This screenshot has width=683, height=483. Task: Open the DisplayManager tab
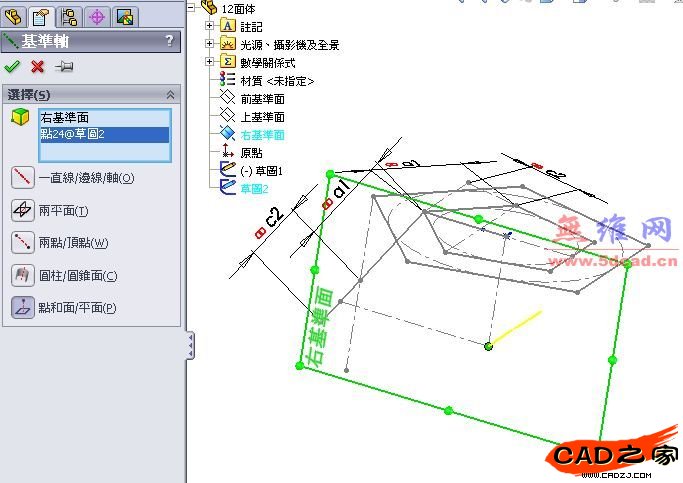click(x=125, y=15)
